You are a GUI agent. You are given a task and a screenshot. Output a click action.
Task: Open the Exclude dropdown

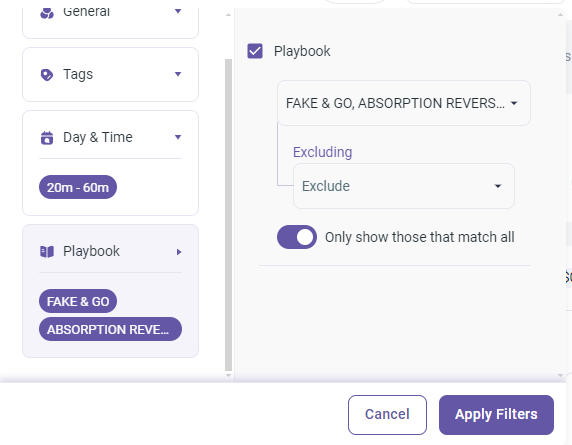[404, 186]
